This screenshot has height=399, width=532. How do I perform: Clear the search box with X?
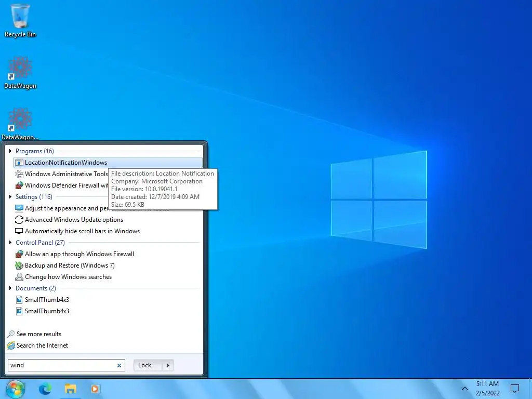[x=119, y=365]
